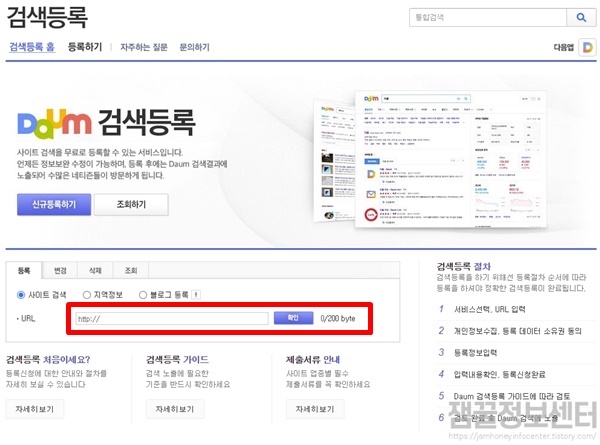Click 자세히보기 under 제출서류 안내
This screenshot has height=445, width=600.
point(315,409)
